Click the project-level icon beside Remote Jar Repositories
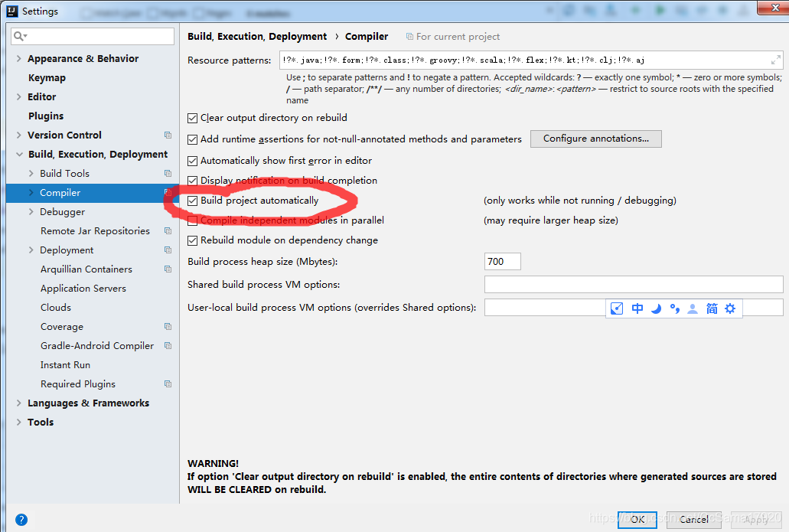This screenshot has width=789, height=532. click(168, 230)
